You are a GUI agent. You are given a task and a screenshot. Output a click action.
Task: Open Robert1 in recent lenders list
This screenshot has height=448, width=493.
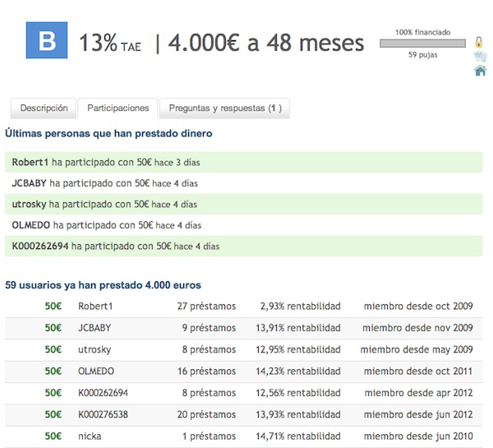click(30, 162)
